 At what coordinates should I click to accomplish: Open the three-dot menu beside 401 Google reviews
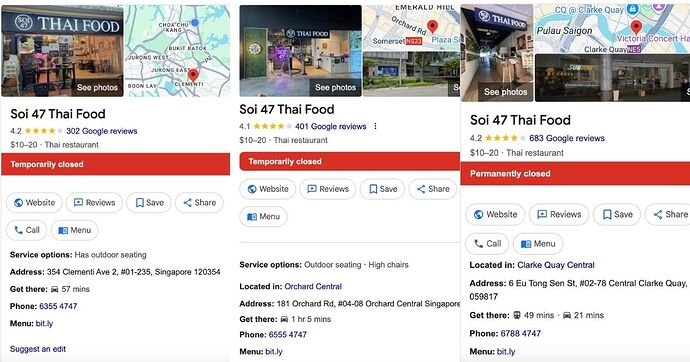click(375, 126)
